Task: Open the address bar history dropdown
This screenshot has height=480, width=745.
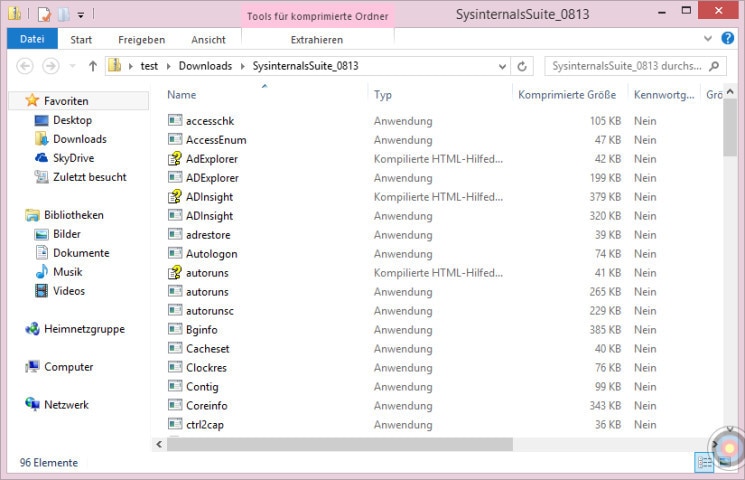Action: 502,67
